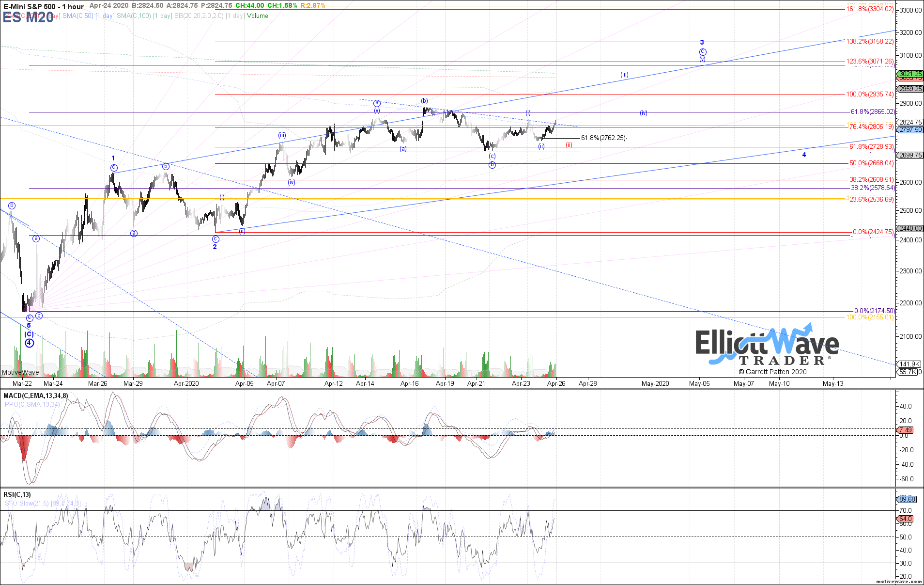Click the E-Mini S&P 500 - 1 hour title
924x585 pixels.
pos(44,6)
